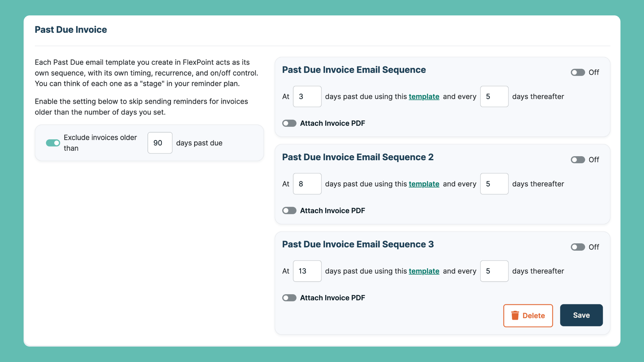This screenshot has height=362, width=644.
Task: Open the template link in Sequence 2
Action: (424, 184)
